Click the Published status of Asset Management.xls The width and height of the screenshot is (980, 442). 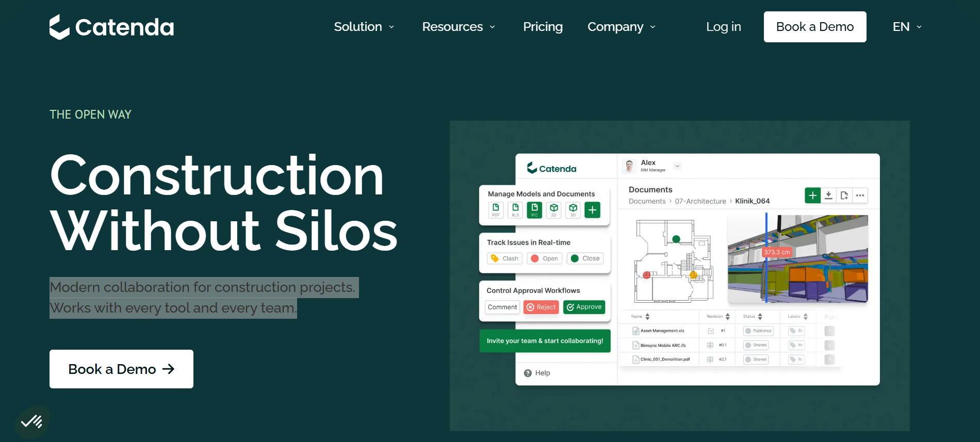click(758, 331)
